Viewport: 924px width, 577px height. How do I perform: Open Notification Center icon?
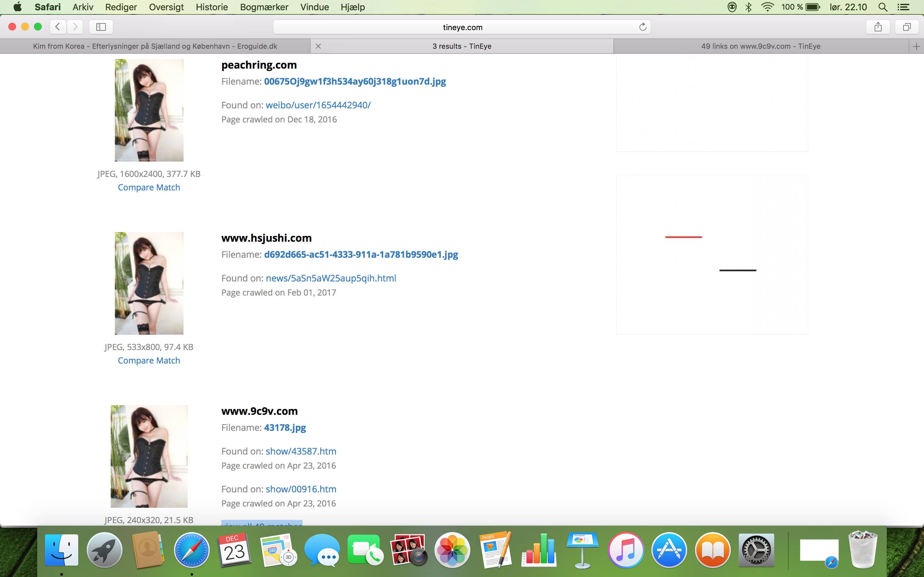pos(903,7)
